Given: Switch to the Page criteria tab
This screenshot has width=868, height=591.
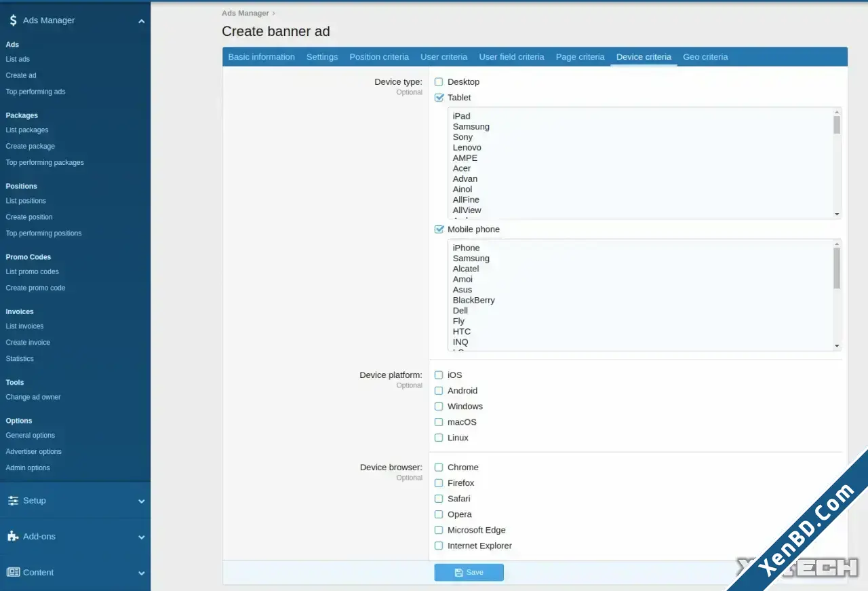Looking at the screenshot, I should [580, 57].
